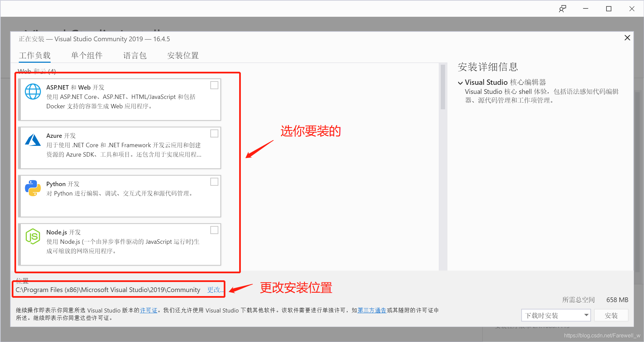The width and height of the screenshot is (644, 342).
Task: Click the Python logo icon
Action: click(x=33, y=188)
